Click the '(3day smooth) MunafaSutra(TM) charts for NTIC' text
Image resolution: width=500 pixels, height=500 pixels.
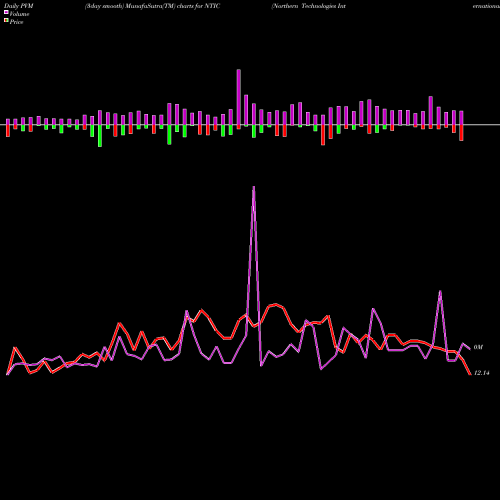[x=152, y=6]
